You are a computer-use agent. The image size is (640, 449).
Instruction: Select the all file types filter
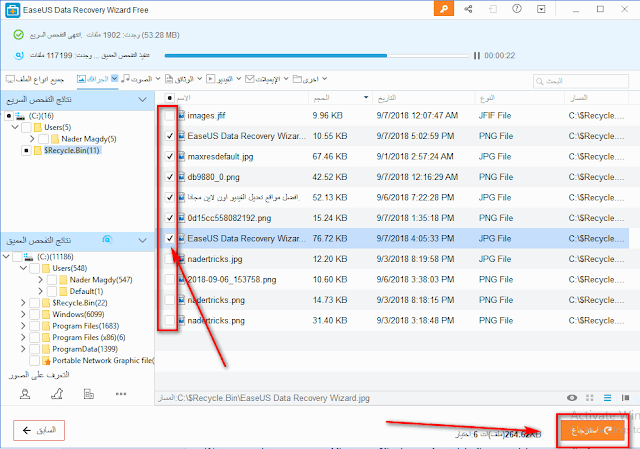pyautogui.click(x=35, y=79)
